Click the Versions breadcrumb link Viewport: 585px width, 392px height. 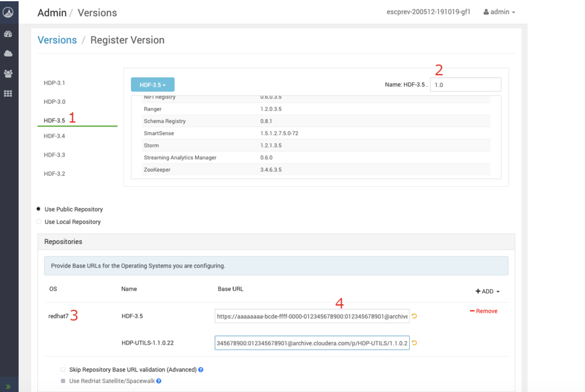pos(57,40)
